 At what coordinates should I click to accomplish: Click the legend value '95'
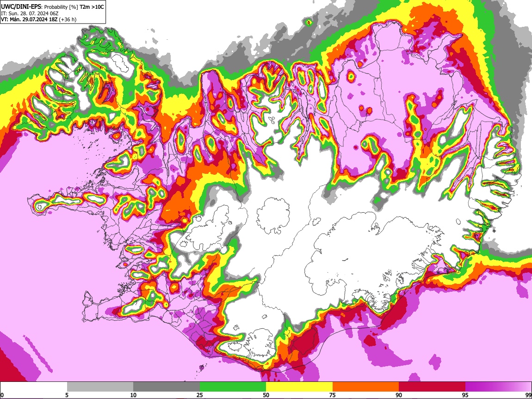[x=465, y=395]
